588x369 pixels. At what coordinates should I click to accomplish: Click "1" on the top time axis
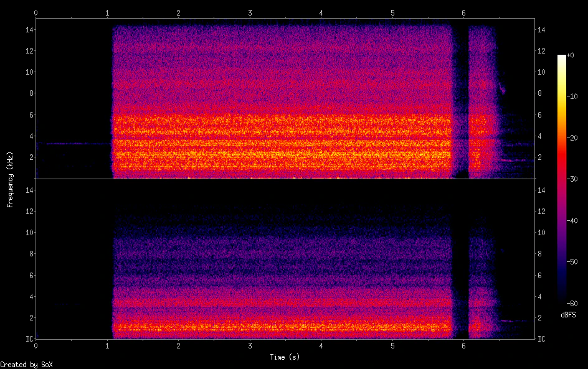107,13
